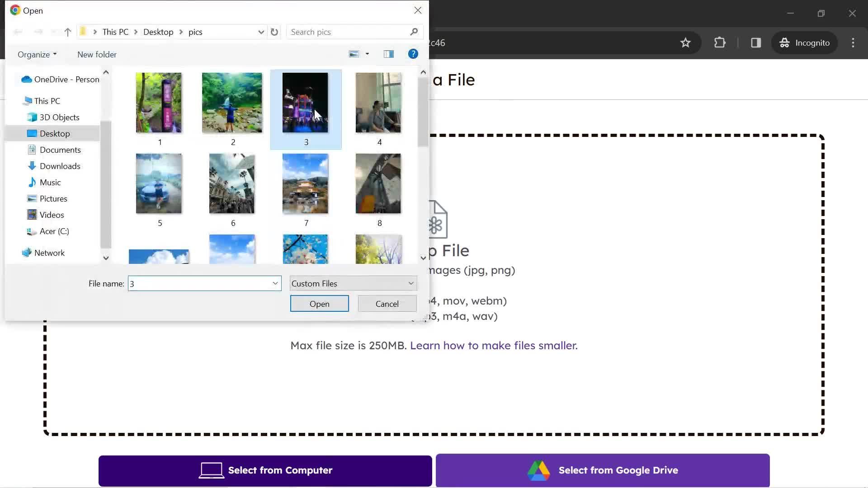Image resolution: width=868 pixels, height=488 pixels.
Task: Expand the file name dropdown arrow
Action: (x=275, y=283)
